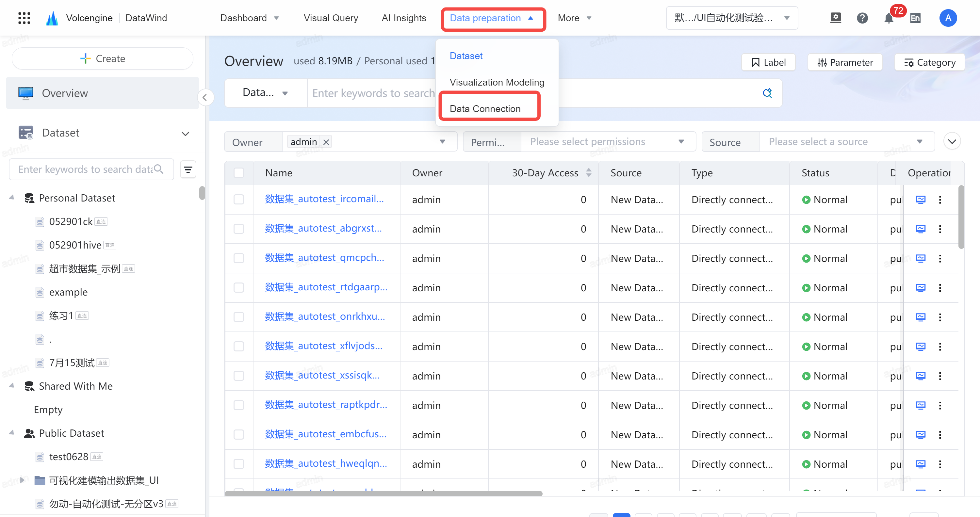The height and width of the screenshot is (517, 980).
Task: Open more options for 数据集_autotest_ircomail row
Action: click(940, 199)
